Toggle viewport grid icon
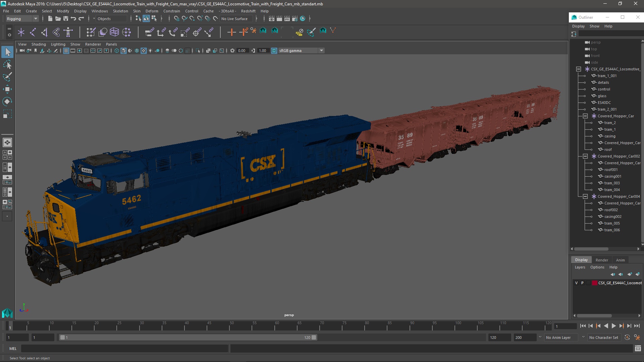Viewport: 644px width, 362px height. (x=66, y=51)
